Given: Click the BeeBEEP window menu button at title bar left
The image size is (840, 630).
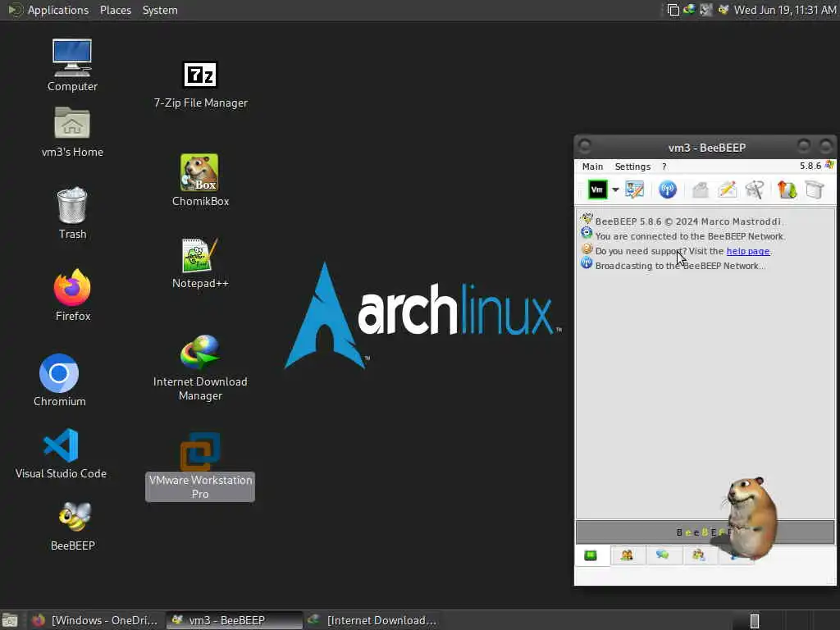Looking at the screenshot, I should click(x=585, y=146).
